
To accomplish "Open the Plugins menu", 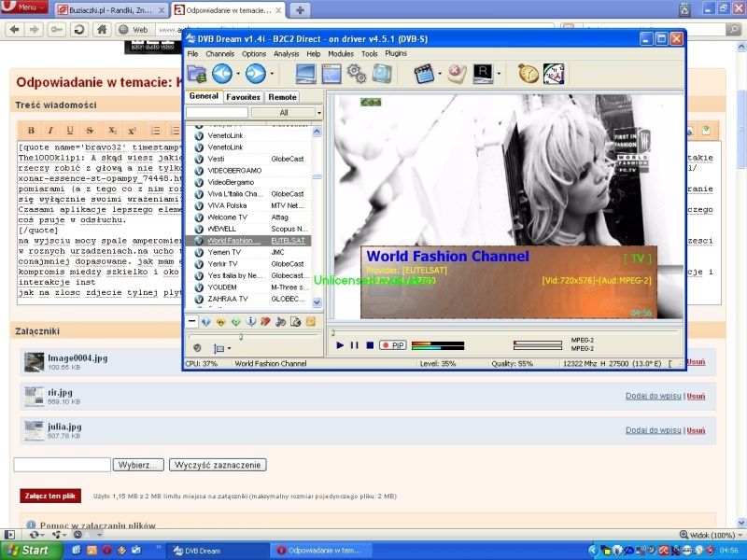I will (x=396, y=53).
